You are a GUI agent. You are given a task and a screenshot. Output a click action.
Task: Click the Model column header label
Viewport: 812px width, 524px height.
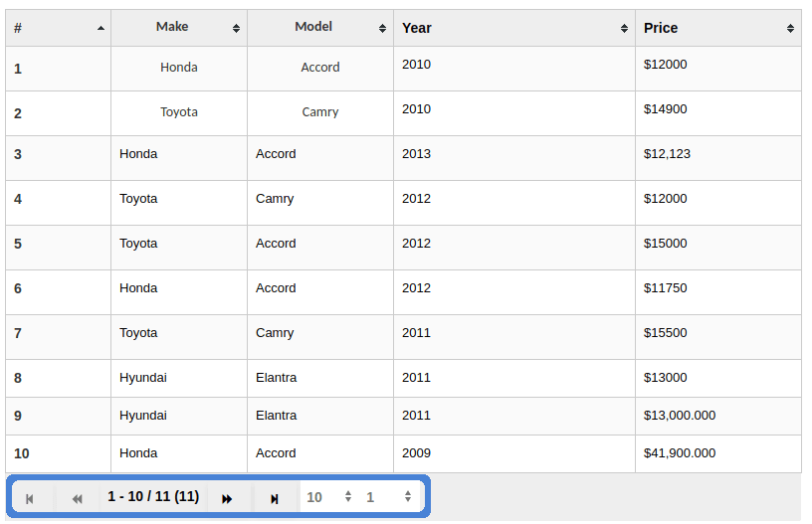coord(313,27)
